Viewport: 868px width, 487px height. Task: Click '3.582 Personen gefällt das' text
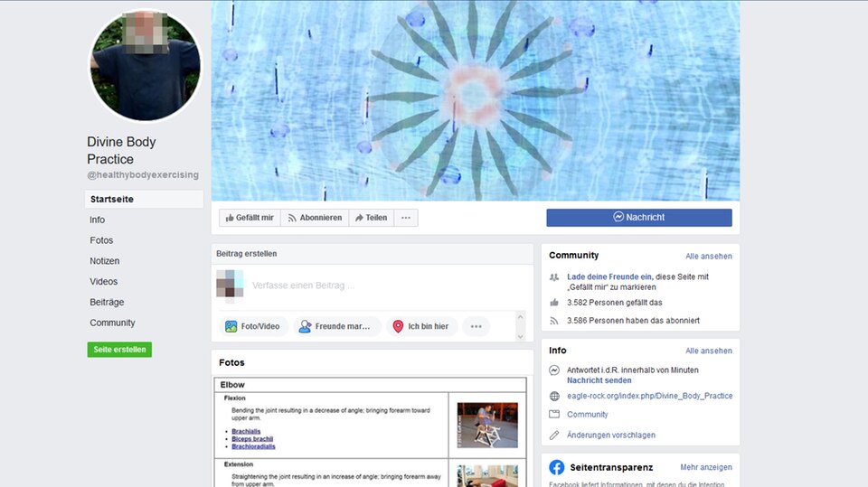[615, 303]
